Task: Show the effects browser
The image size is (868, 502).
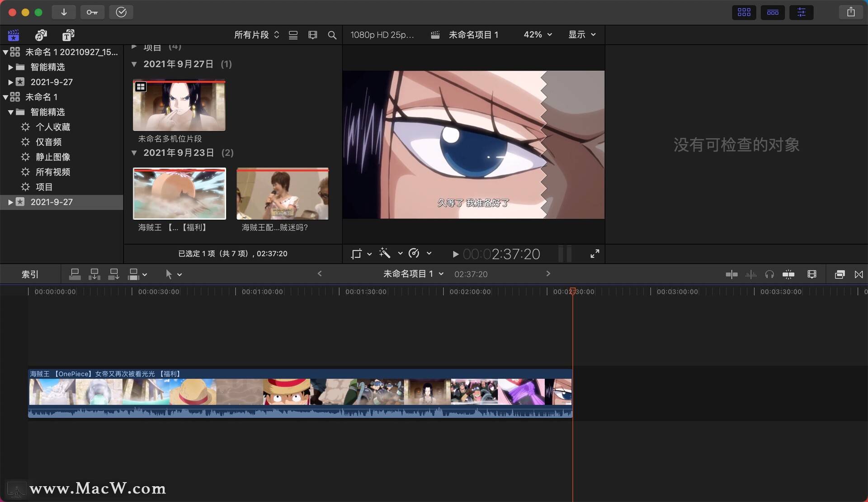Action: point(840,274)
